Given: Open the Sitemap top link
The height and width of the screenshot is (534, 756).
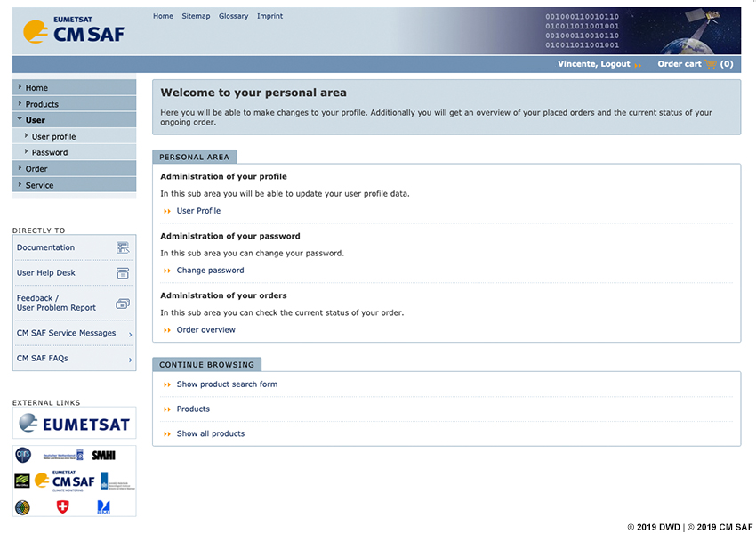Looking at the screenshot, I should (196, 16).
